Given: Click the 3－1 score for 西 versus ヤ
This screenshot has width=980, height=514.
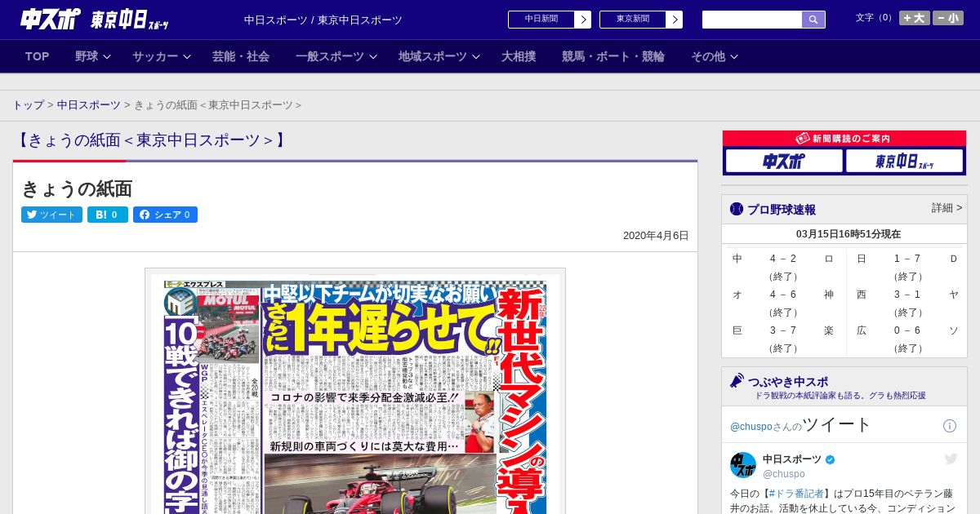Looking at the screenshot, I should pos(907,295).
